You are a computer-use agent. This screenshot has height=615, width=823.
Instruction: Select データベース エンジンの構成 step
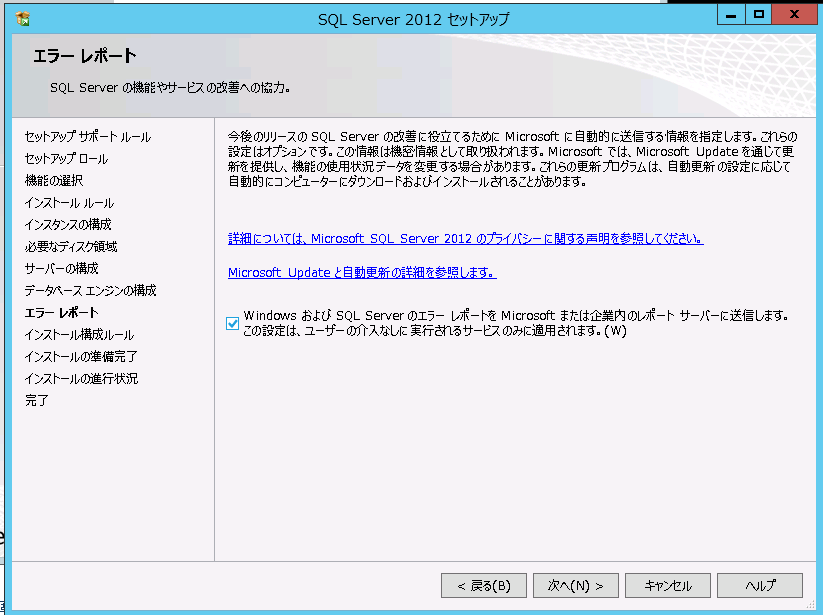(90, 291)
